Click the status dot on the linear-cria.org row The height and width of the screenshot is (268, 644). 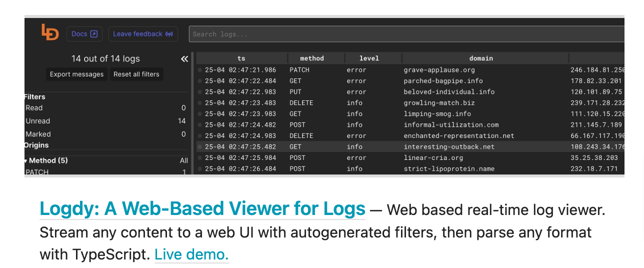point(200,158)
